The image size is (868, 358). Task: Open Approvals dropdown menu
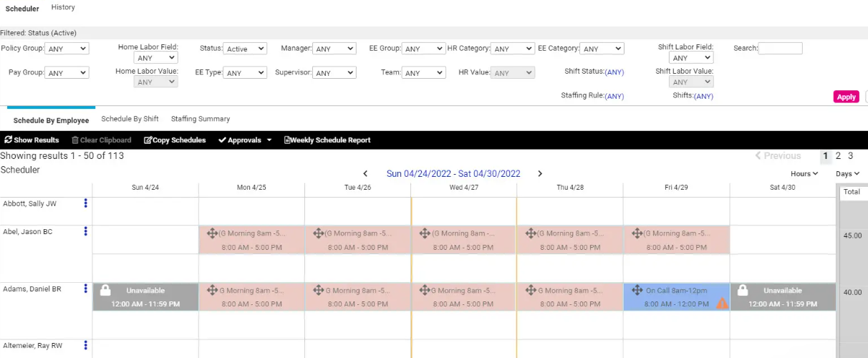pyautogui.click(x=245, y=140)
